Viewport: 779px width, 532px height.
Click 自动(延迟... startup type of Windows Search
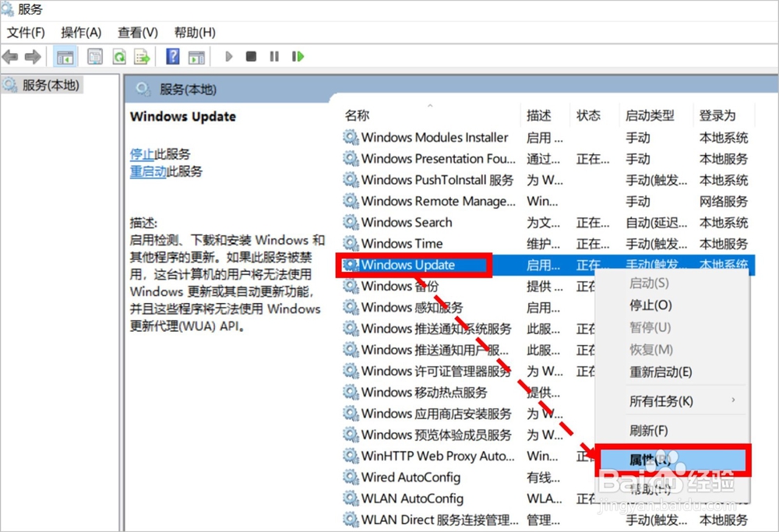pos(656,223)
